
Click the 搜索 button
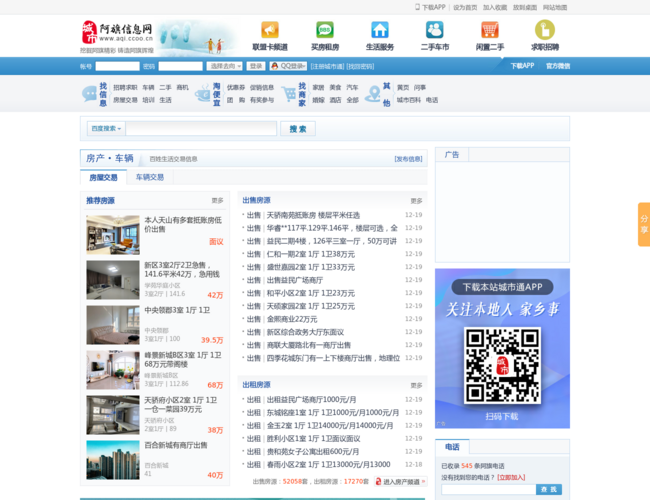(298, 129)
